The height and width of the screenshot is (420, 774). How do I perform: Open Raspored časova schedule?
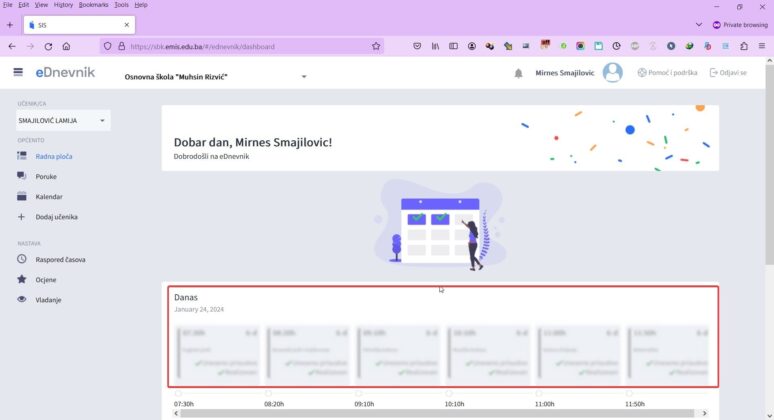60,259
